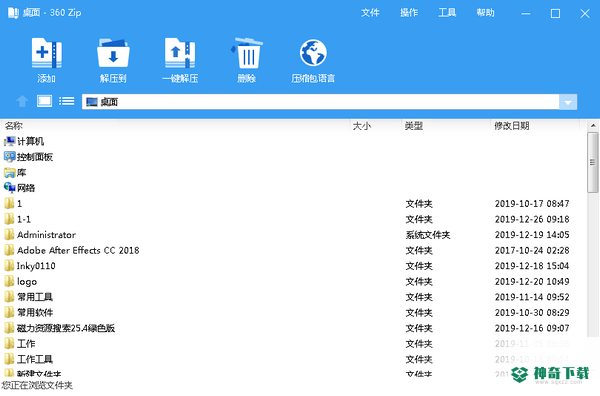Click the 您正在浏览文件夹 status bar text
600x396 pixels.
[x=37, y=385]
